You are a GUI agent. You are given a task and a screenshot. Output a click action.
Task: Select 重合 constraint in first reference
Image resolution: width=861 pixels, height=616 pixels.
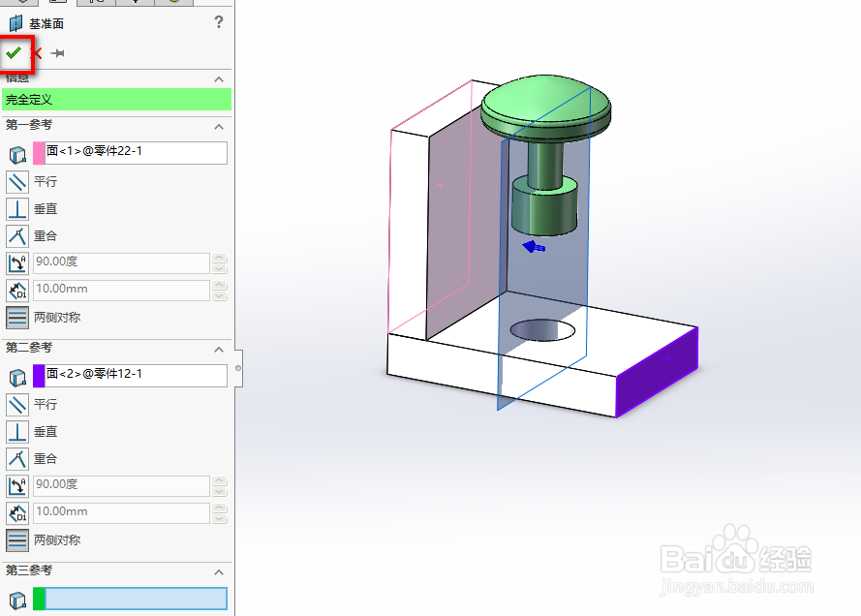pos(17,236)
